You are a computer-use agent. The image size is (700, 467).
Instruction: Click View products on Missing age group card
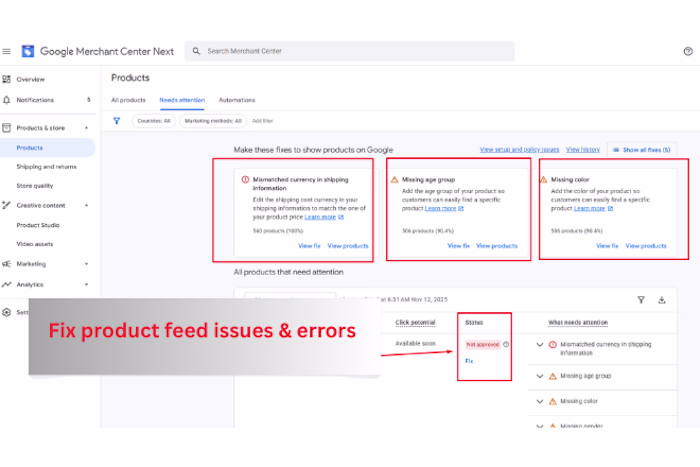(497, 246)
